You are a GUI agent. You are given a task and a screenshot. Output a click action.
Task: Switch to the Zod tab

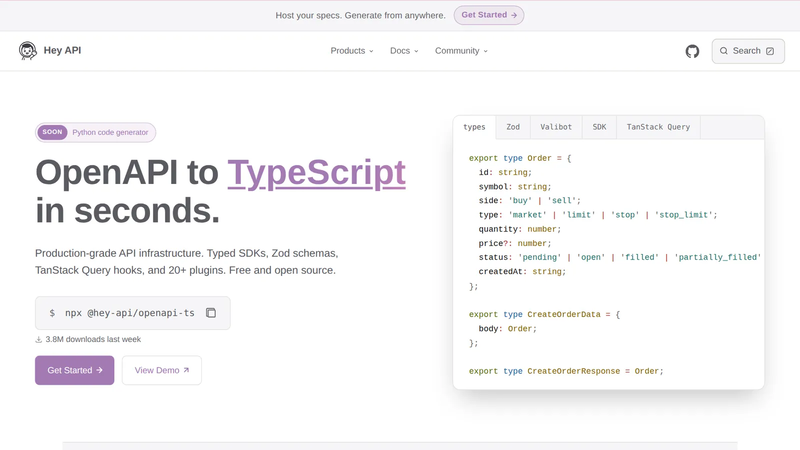[x=513, y=127]
